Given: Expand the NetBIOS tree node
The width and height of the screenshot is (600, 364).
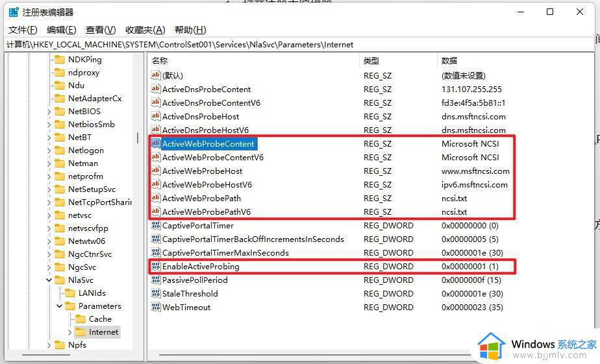Looking at the screenshot, I should (x=49, y=112).
